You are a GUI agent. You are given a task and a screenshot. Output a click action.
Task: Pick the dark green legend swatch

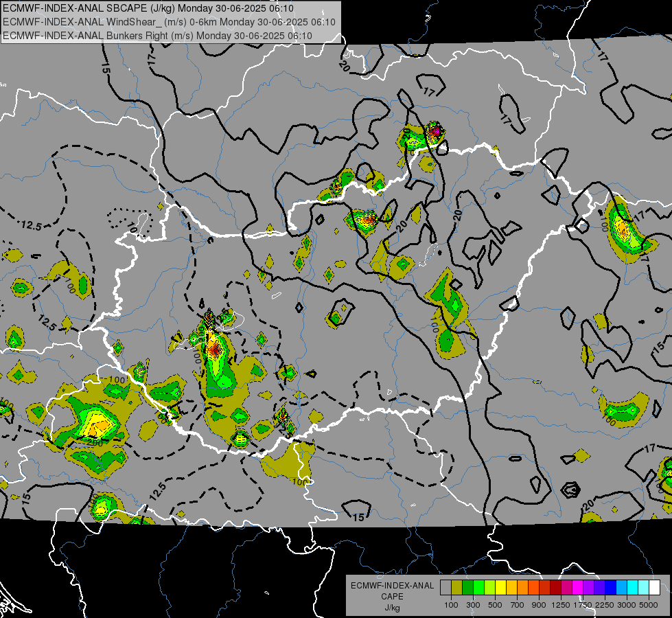[x=468, y=587]
